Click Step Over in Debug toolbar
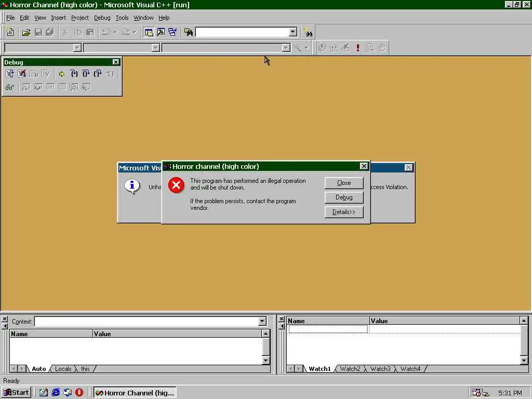This screenshot has width=532, height=399. (86, 74)
